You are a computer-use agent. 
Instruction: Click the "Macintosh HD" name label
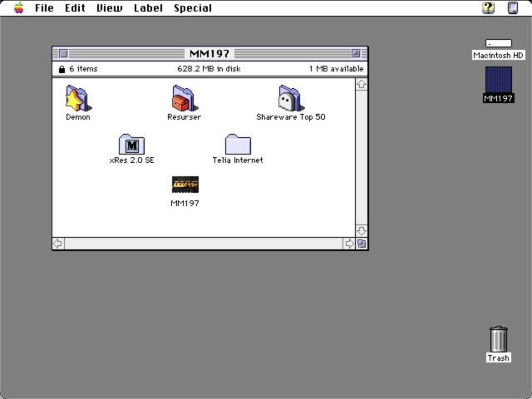coord(499,56)
